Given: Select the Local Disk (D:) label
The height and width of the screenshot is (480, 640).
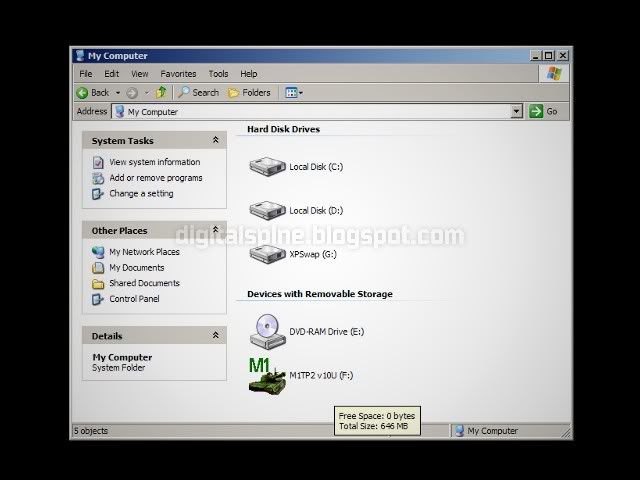Looking at the screenshot, I should [x=316, y=211].
